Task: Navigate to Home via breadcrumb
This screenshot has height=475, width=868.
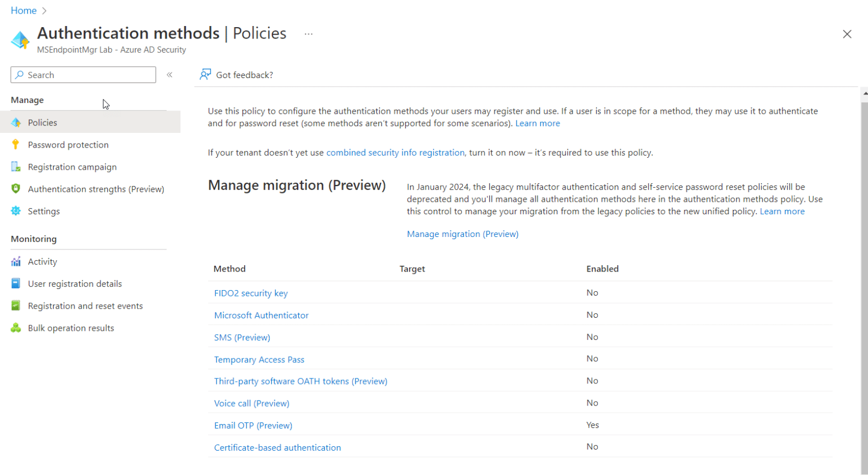Action: (23, 10)
